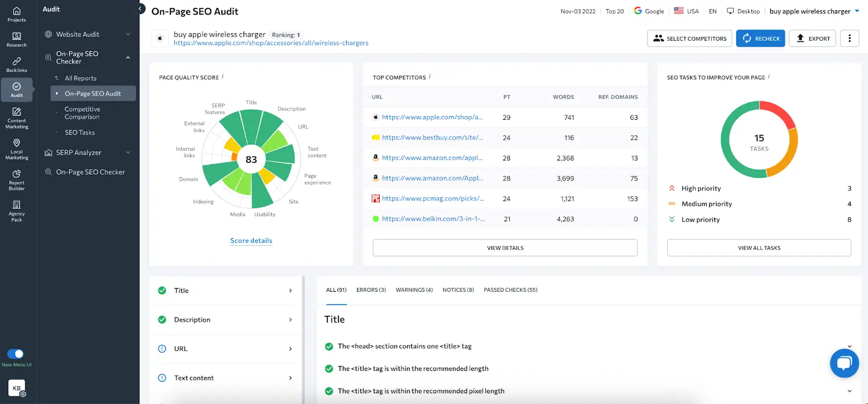Open the bottom On-Page SEO Checker item

(91, 172)
